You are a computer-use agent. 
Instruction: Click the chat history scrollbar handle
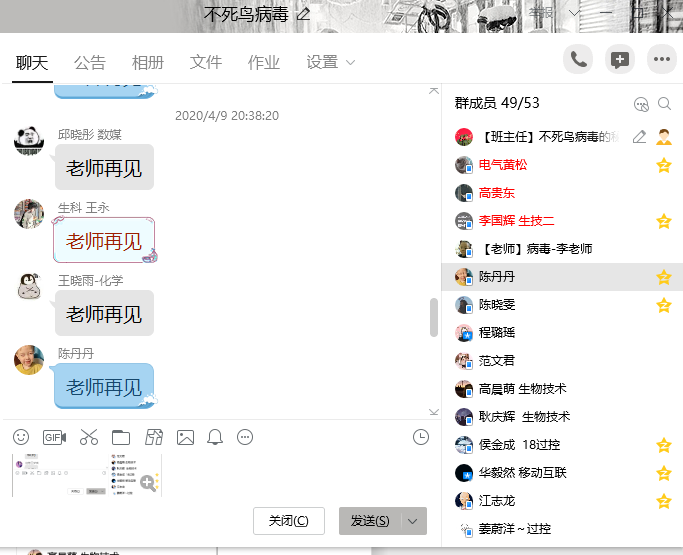click(x=433, y=317)
